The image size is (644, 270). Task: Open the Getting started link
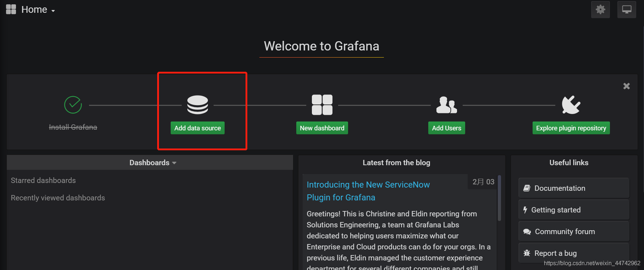574,210
